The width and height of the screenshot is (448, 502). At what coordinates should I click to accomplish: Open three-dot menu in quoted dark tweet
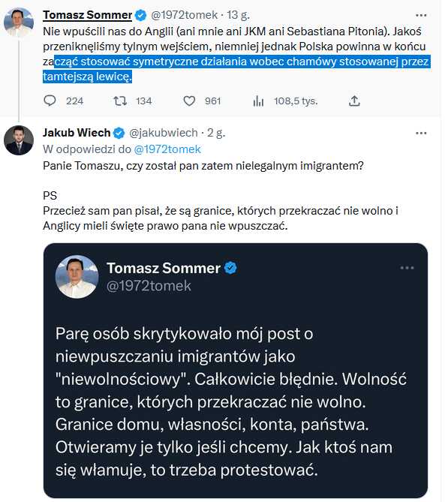(x=407, y=268)
